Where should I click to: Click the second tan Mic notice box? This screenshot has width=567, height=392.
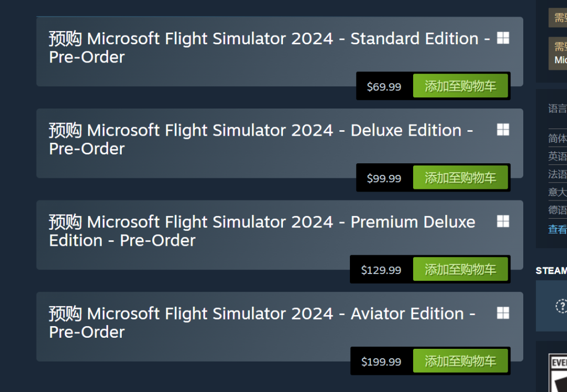click(558, 54)
